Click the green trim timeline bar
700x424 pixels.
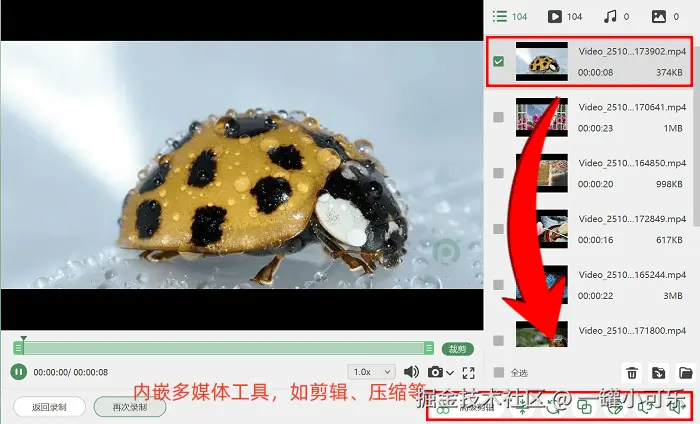(223, 348)
